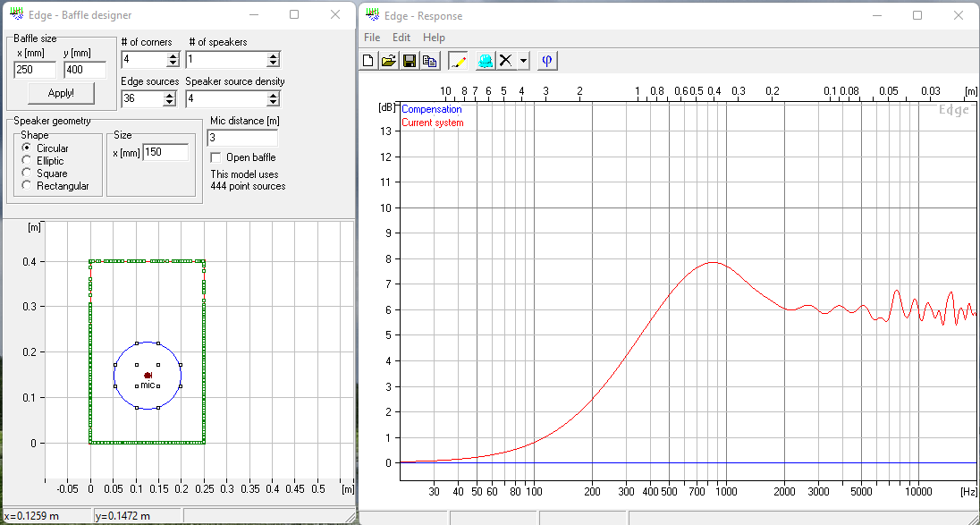Click the Edge sources field showing 36
The image size is (980, 525).
[142, 98]
